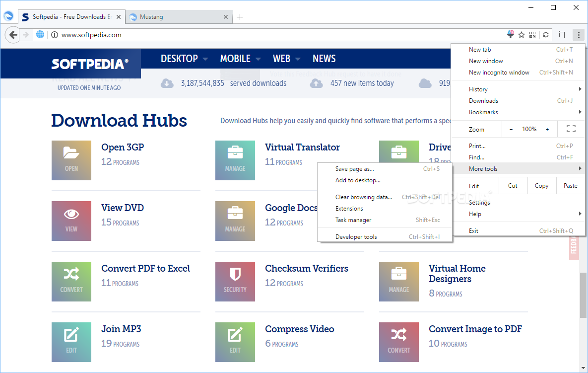Click the forward navigation arrow
The image size is (588, 373).
tap(25, 35)
